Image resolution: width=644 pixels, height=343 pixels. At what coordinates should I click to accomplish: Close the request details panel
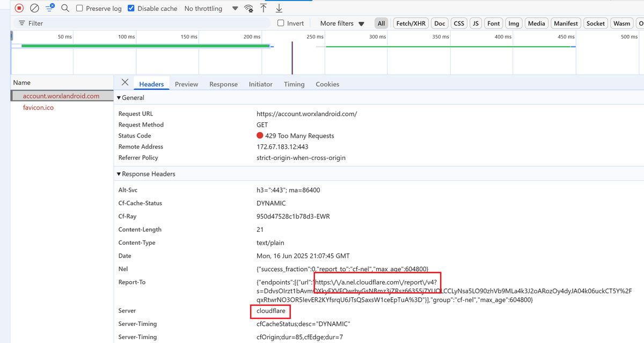125,82
